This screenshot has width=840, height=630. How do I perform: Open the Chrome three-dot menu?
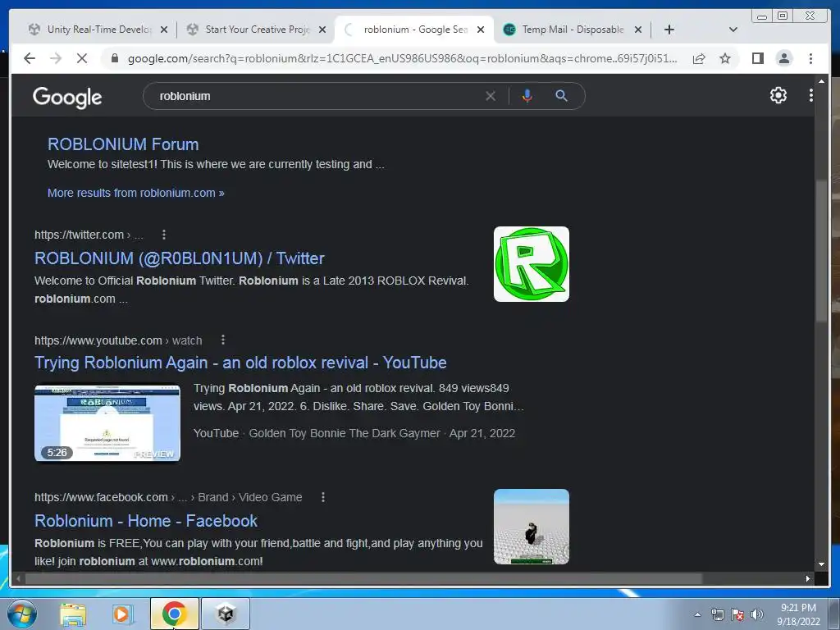click(810, 58)
